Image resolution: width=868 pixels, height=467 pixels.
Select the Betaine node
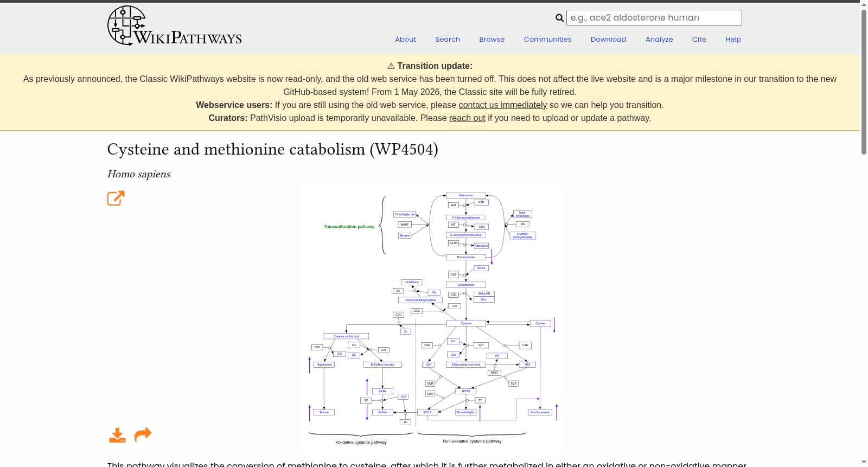coord(405,235)
